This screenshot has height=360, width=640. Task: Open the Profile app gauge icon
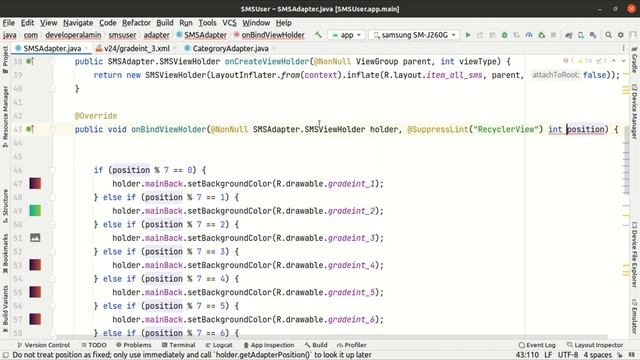coord(529,35)
